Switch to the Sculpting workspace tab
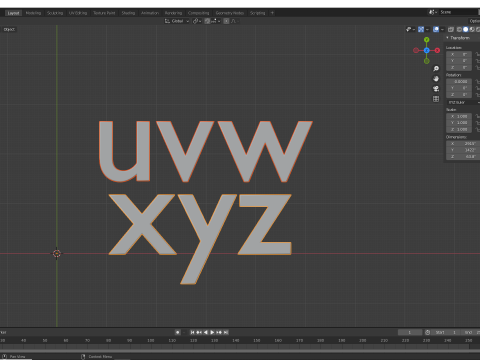The width and height of the screenshot is (480, 360). pos(55,13)
